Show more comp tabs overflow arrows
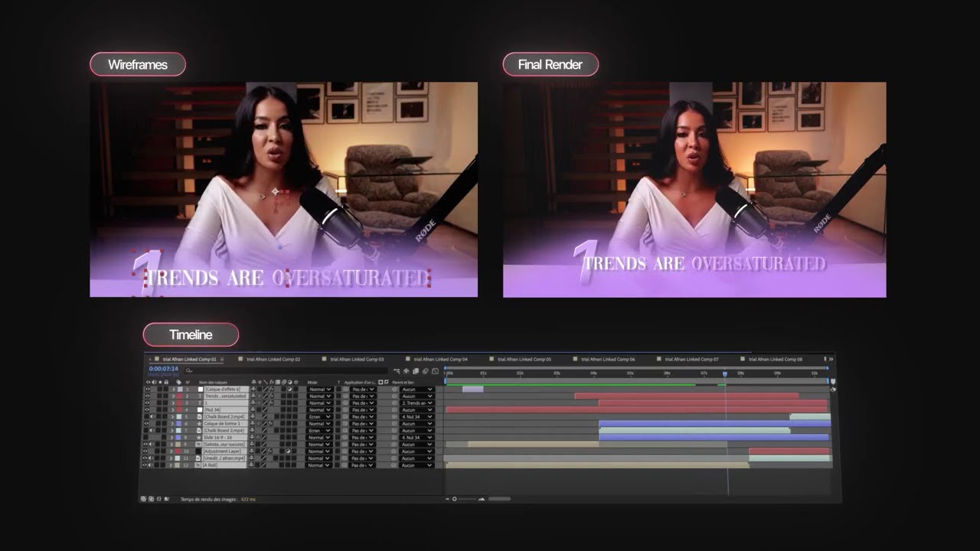Screen dimensions: 980x551 [831, 359]
